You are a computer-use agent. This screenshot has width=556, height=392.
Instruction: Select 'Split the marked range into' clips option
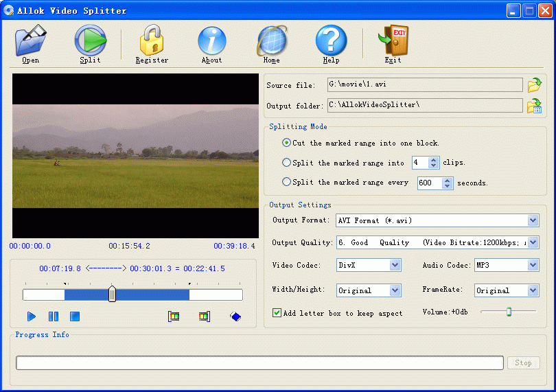tap(287, 163)
